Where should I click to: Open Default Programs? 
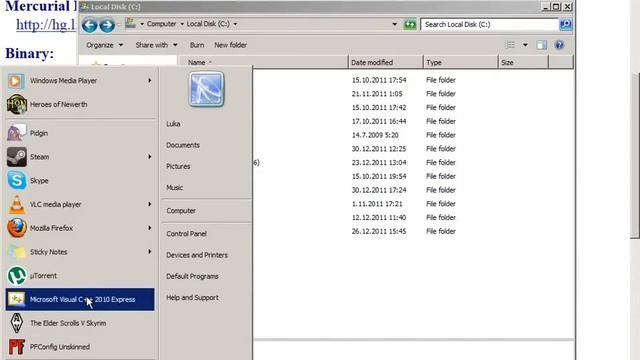(192, 276)
